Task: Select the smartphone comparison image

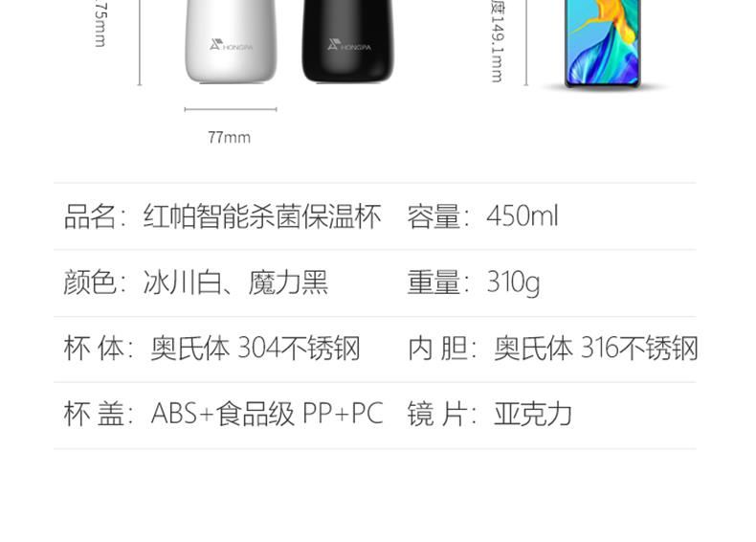Action: pyautogui.click(x=603, y=43)
